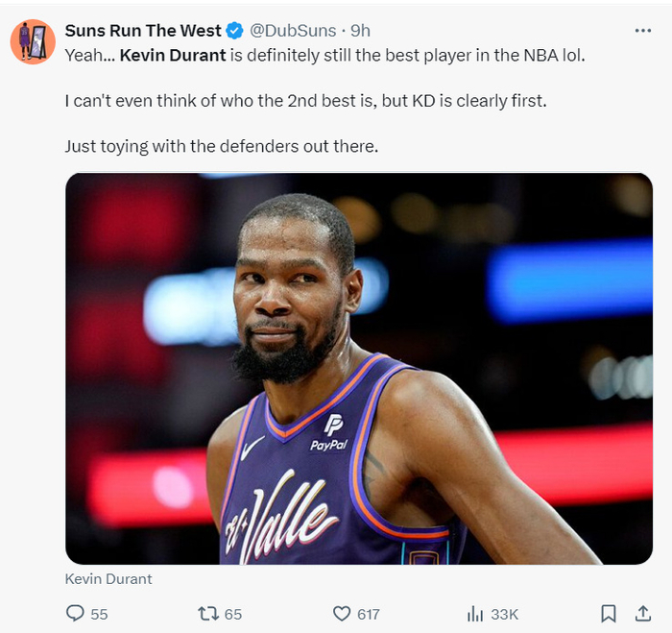Click the "Kevin Durant" caption below the photo
The image size is (672, 633).
click(108, 578)
